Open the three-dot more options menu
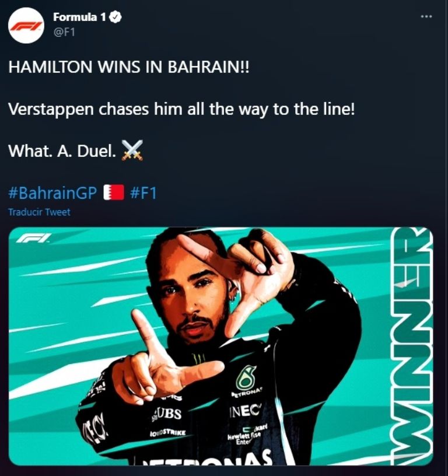 (x=426, y=16)
